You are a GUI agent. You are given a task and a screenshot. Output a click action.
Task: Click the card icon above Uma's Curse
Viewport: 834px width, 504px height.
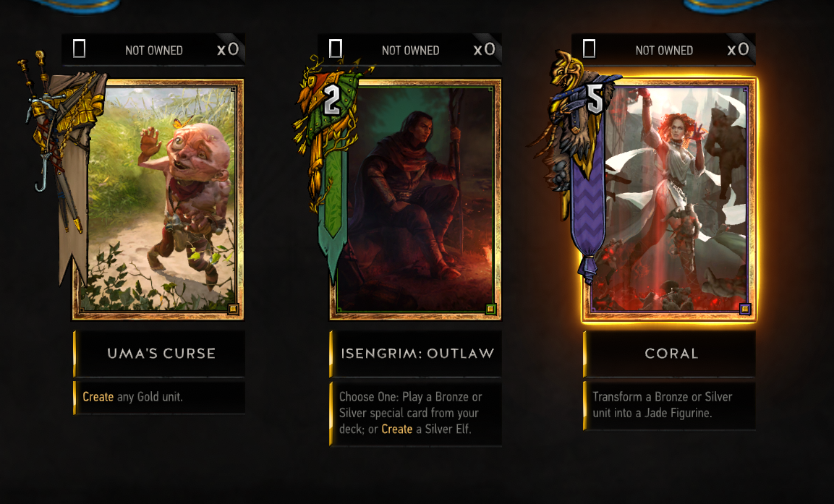[79, 49]
